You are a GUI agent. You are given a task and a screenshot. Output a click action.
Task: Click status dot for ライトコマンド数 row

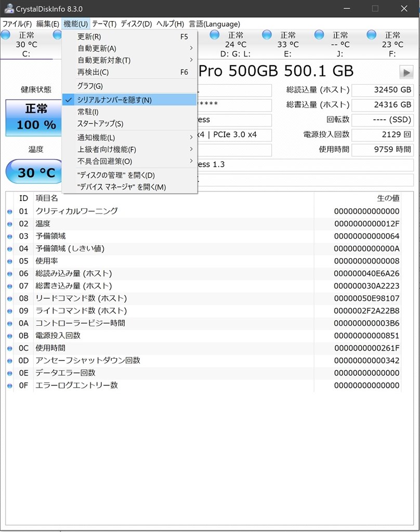click(x=10, y=311)
